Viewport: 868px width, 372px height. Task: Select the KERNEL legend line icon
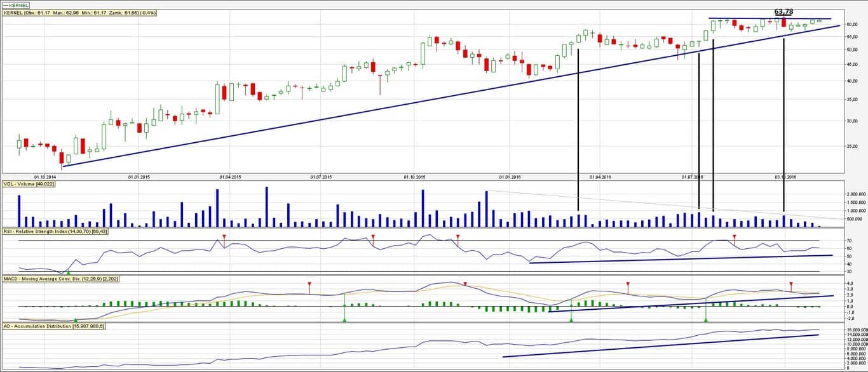pos(6,5)
